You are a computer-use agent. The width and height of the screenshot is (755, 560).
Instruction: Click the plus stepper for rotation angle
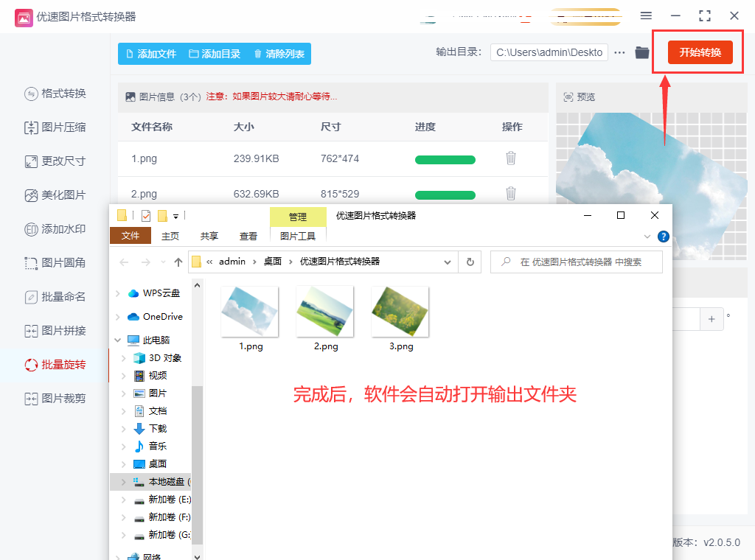pyautogui.click(x=711, y=319)
